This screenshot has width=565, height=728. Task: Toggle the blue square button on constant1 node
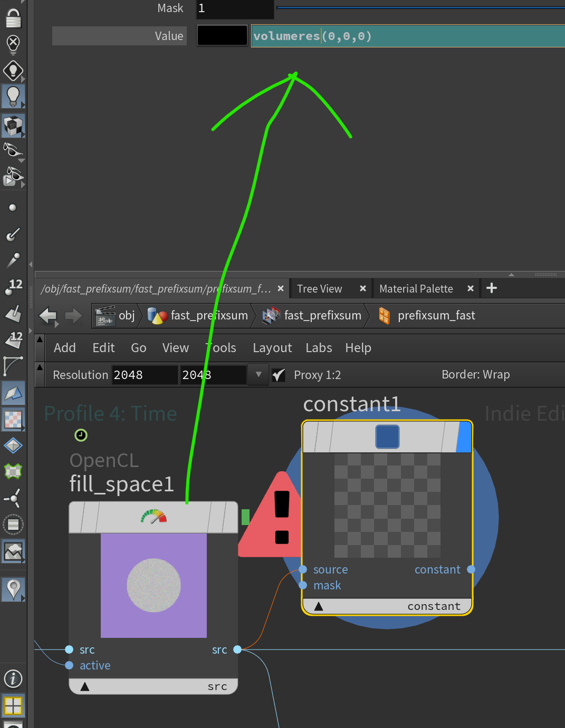(x=387, y=437)
